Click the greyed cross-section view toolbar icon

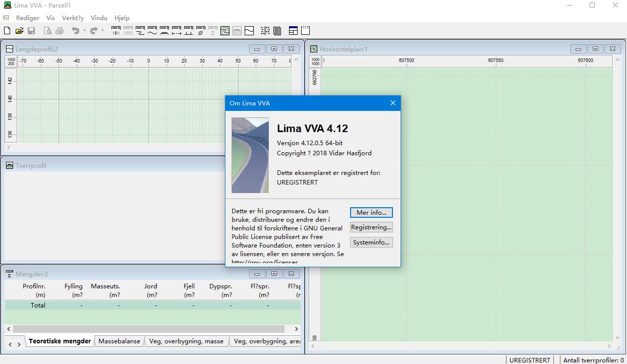[x=237, y=31]
